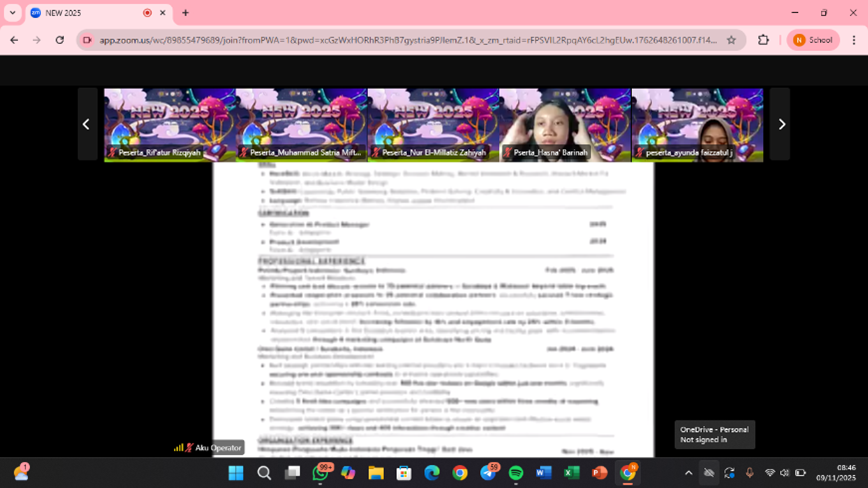Image resolution: width=868 pixels, height=488 pixels.
Task: Open Chrome three-dot menu
Action: pyautogui.click(x=853, y=40)
